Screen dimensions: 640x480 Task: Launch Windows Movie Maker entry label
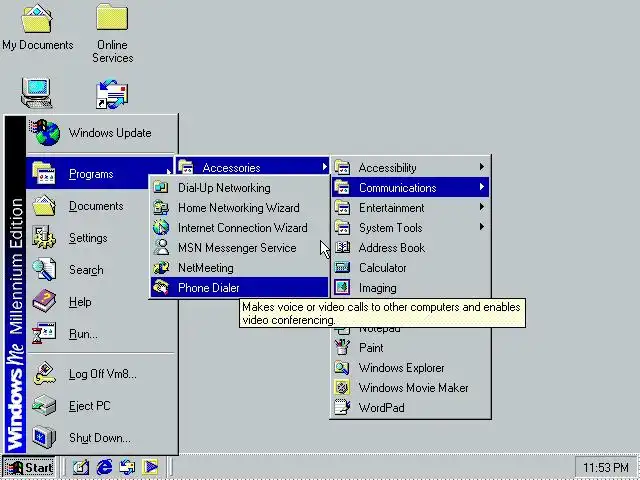point(413,388)
